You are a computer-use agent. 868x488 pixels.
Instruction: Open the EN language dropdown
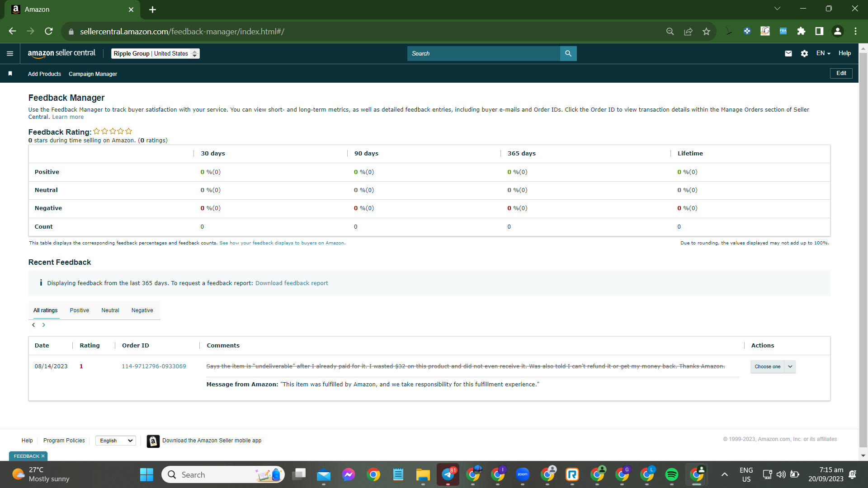coord(823,53)
